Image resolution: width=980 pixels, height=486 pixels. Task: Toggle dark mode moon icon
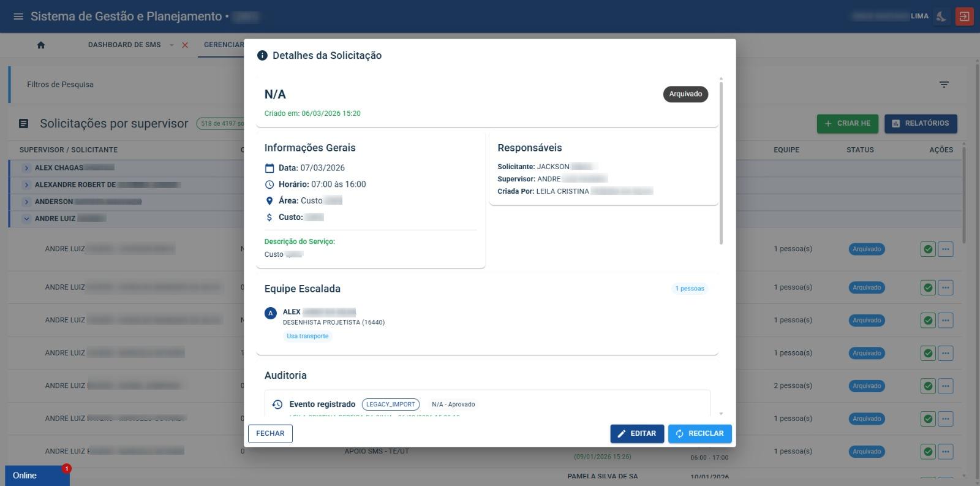click(941, 17)
